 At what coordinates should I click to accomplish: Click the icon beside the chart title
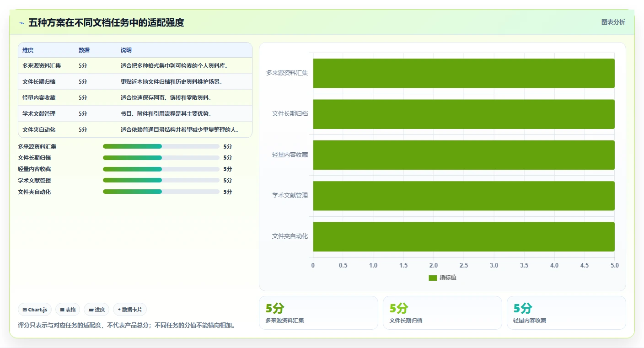pos(21,22)
